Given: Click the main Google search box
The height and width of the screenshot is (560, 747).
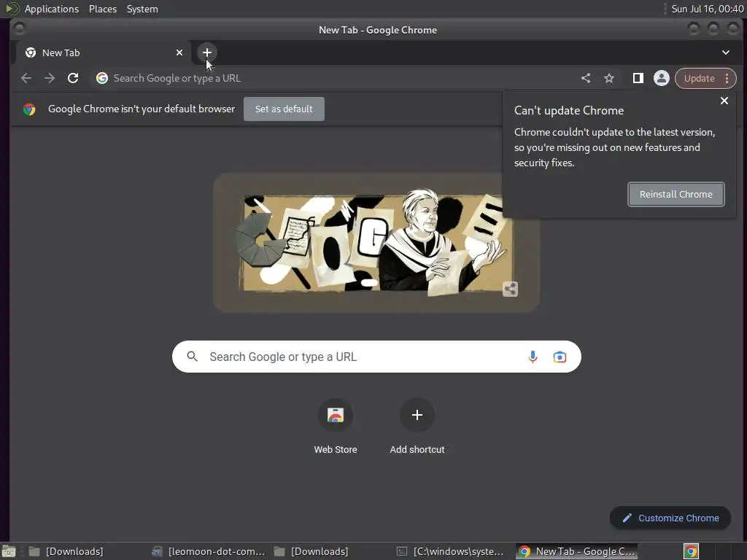Looking at the screenshot, I should (376, 357).
